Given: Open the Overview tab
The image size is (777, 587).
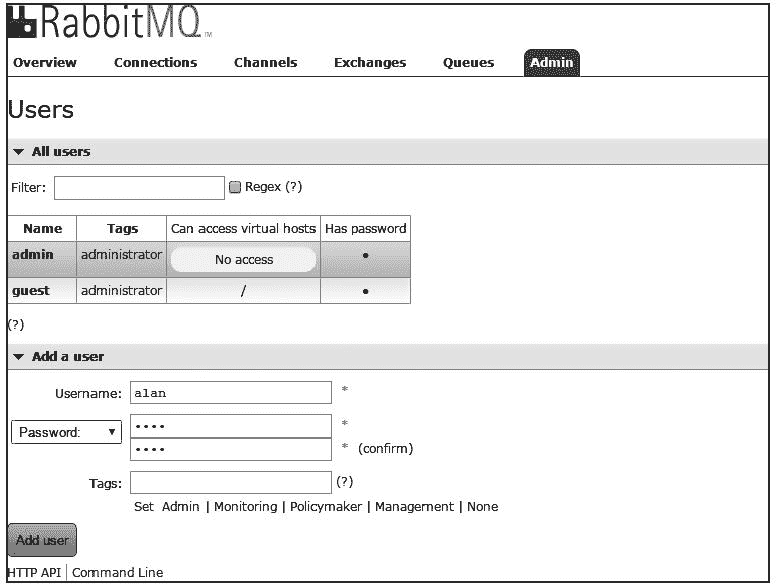Looking at the screenshot, I should click(x=45, y=63).
